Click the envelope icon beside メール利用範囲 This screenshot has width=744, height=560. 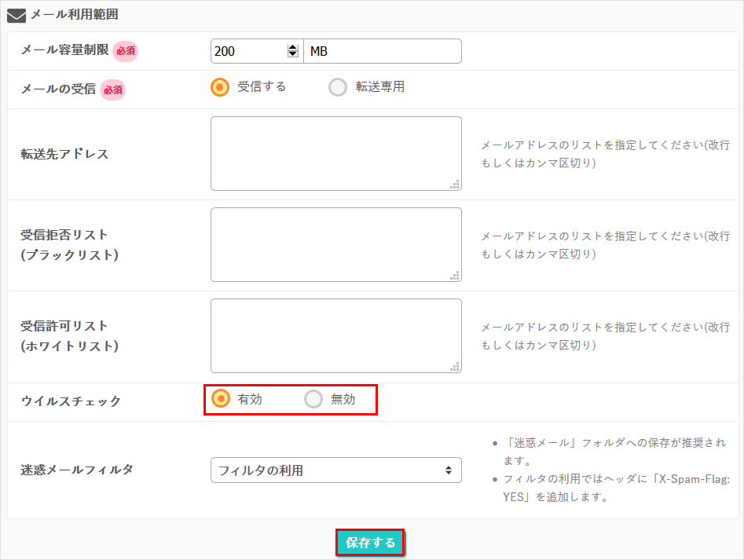[x=17, y=16]
